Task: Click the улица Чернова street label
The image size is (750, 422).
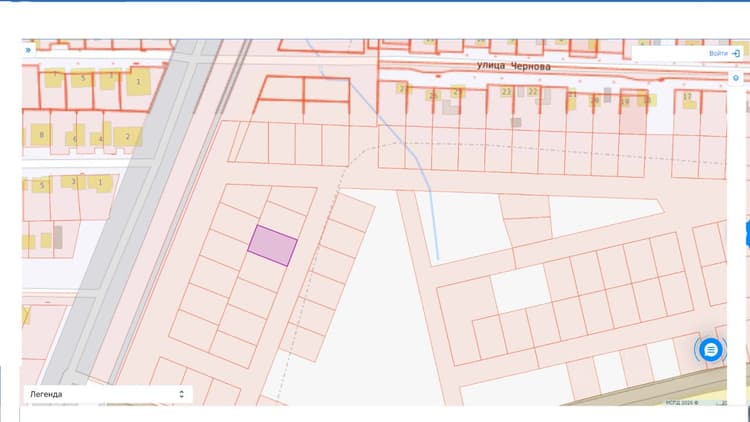Action: [513, 66]
